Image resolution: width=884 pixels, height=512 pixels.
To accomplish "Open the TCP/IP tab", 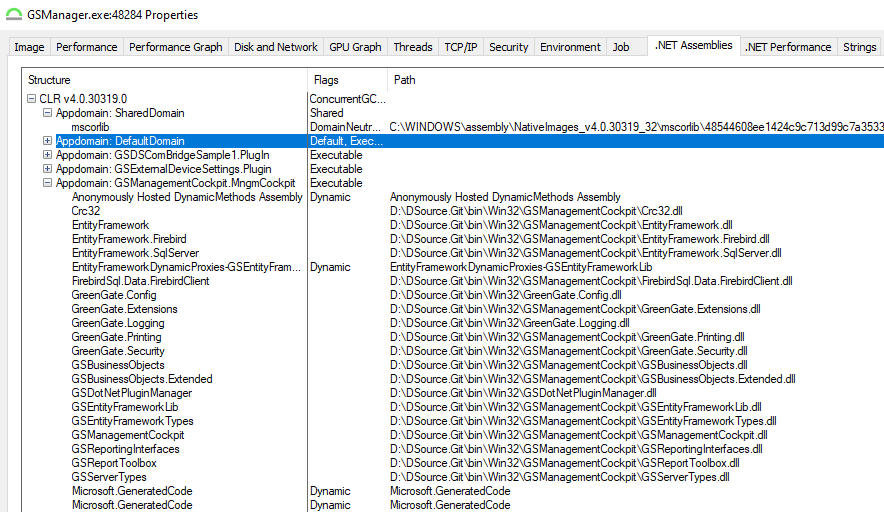I will [461, 47].
